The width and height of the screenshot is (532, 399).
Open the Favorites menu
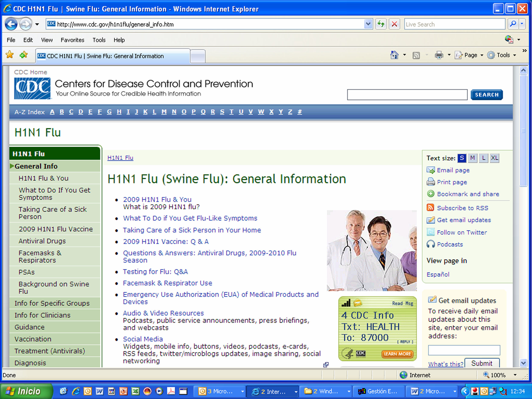tap(72, 40)
